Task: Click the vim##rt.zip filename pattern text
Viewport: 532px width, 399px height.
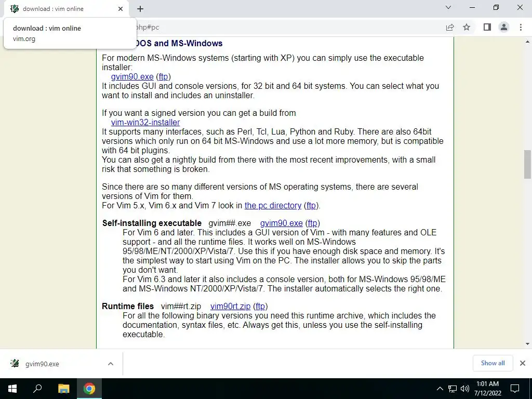Action: point(181,307)
